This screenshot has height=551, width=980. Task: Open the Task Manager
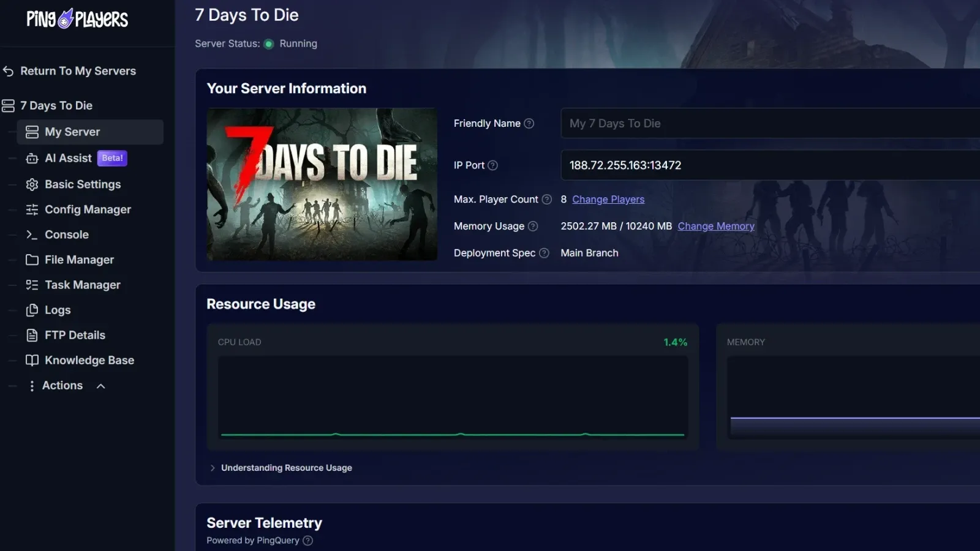(83, 285)
